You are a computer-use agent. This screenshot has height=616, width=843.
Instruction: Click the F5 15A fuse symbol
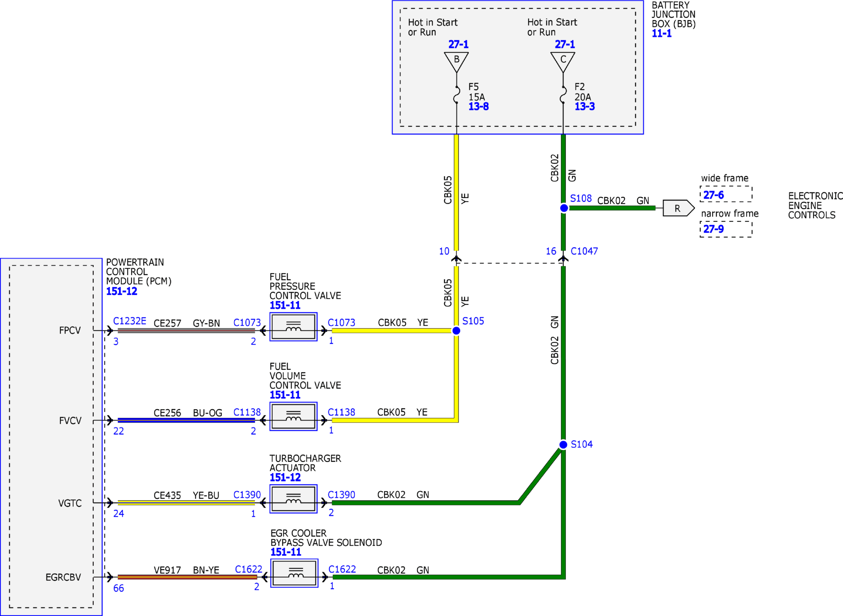(x=457, y=95)
